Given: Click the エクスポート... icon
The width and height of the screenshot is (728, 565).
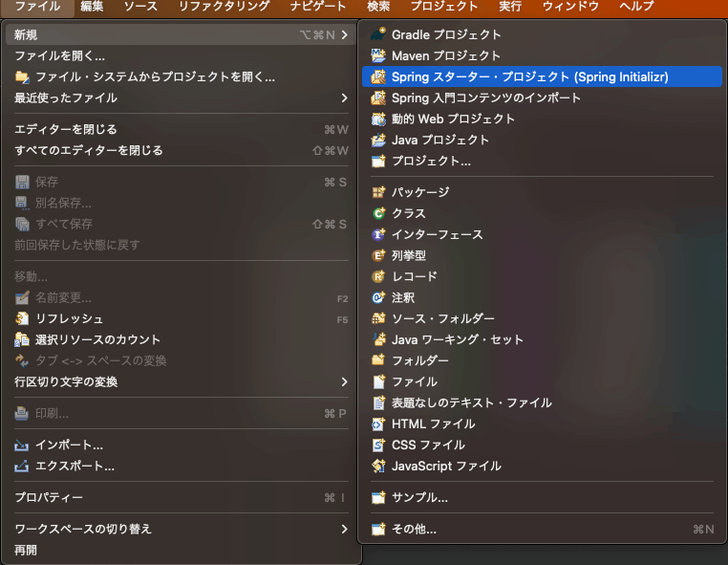Looking at the screenshot, I should (x=22, y=466).
